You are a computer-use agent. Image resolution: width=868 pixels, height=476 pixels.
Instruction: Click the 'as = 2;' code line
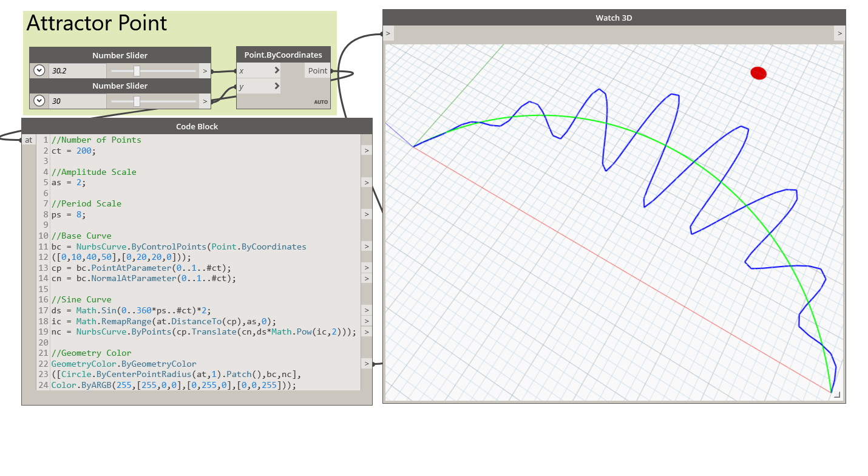[69, 182]
